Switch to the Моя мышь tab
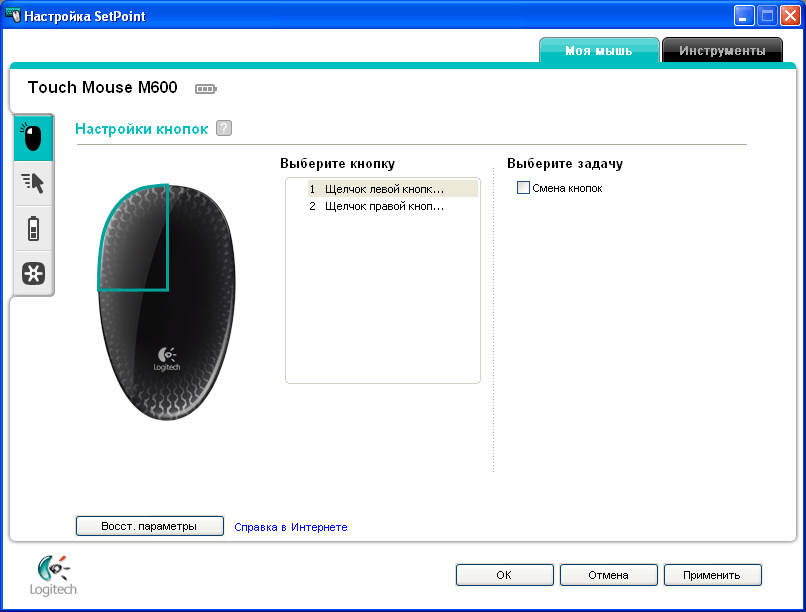806x612 pixels. pyautogui.click(x=599, y=50)
